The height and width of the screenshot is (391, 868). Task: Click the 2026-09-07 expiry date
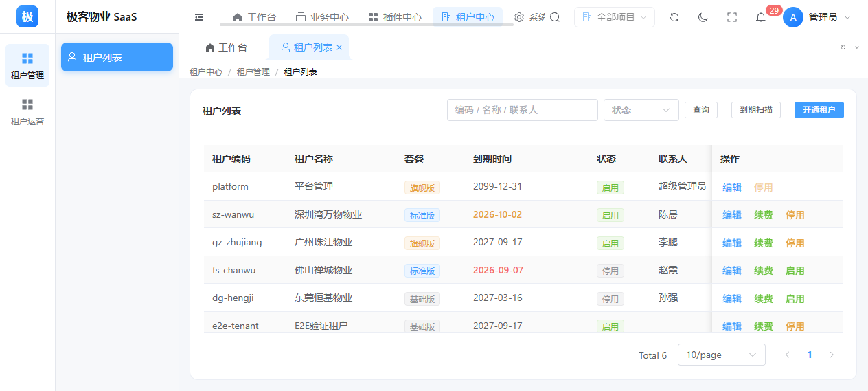pos(498,270)
